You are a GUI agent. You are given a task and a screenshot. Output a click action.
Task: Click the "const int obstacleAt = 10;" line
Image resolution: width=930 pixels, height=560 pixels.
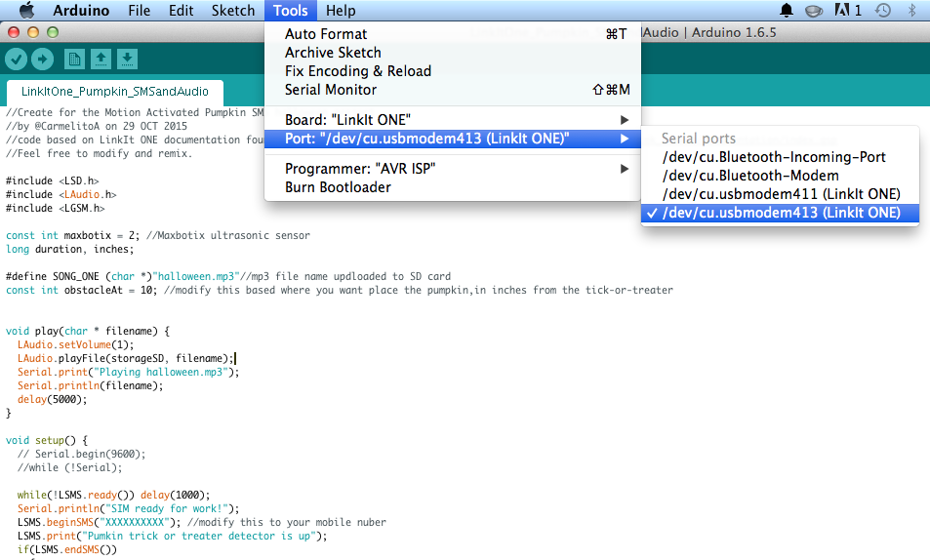click(x=340, y=290)
